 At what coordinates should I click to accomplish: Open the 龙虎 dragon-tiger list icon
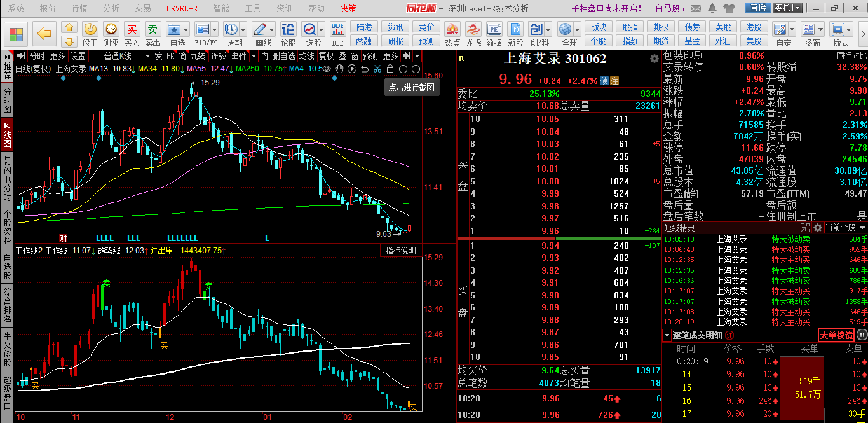click(473, 34)
